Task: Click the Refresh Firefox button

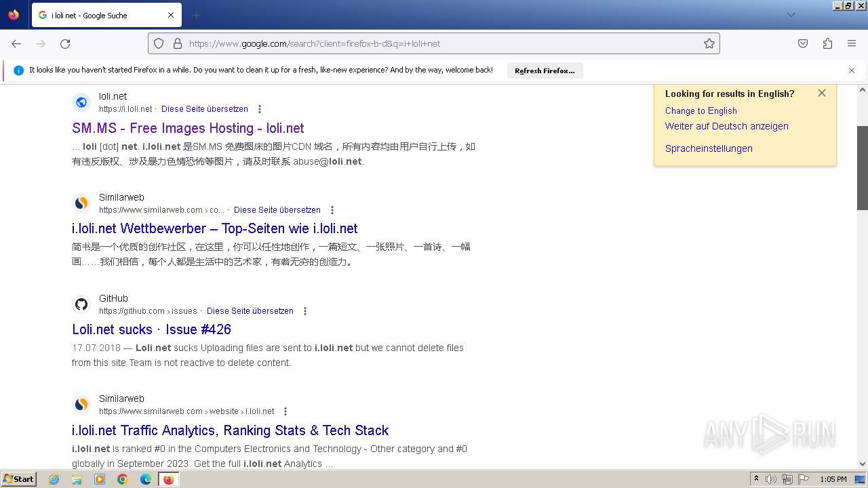Action: click(545, 70)
